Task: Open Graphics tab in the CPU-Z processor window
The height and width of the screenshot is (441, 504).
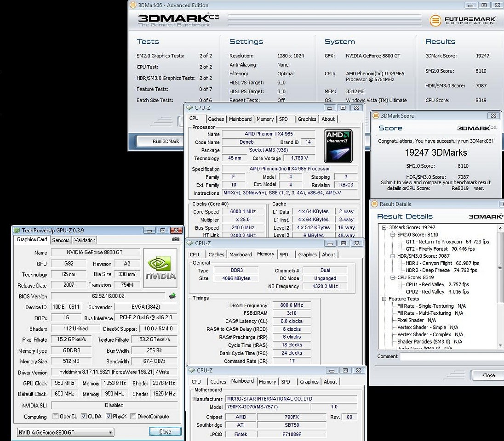Action: [x=307, y=119]
